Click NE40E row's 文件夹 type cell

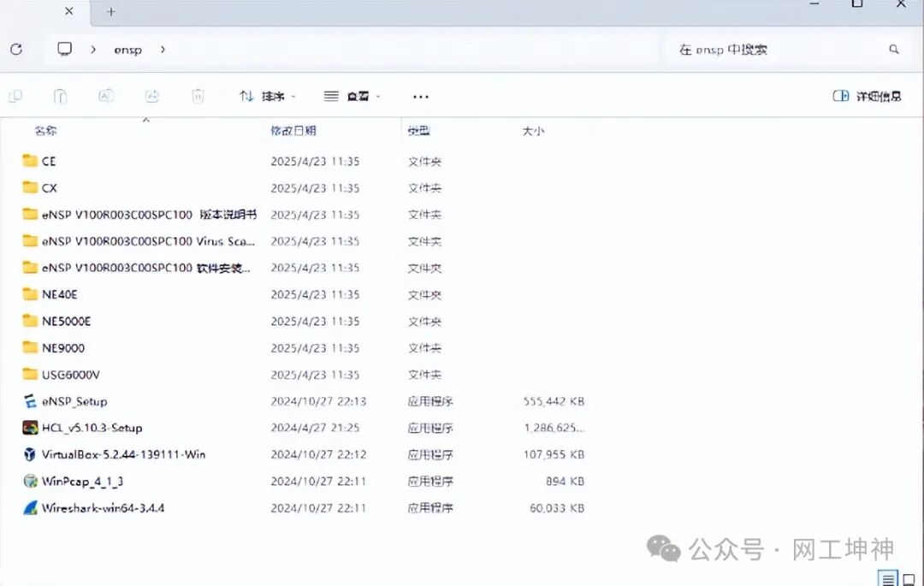click(x=424, y=294)
